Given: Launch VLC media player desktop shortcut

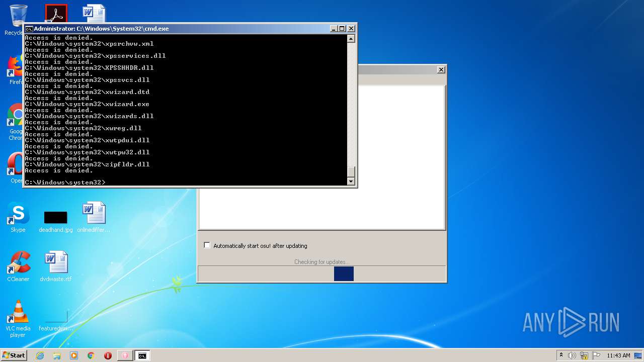Looking at the screenshot, I should click(18, 319).
